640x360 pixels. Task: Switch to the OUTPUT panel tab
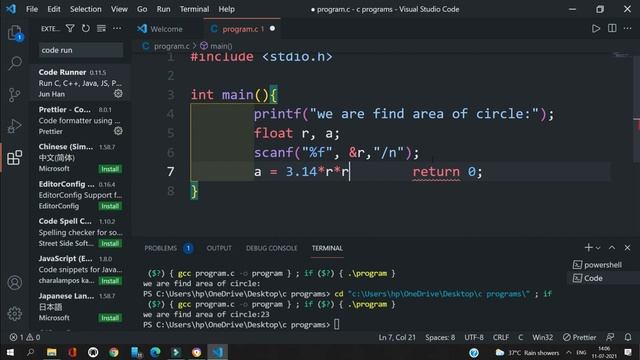[219, 248]
